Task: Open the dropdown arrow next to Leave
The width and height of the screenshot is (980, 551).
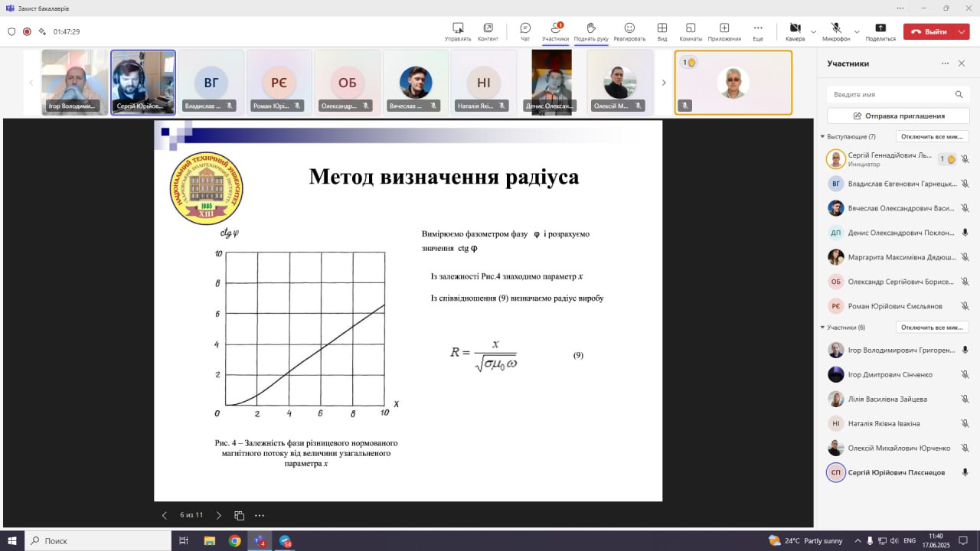Action: pyautogui.click(x=962, y=32)
